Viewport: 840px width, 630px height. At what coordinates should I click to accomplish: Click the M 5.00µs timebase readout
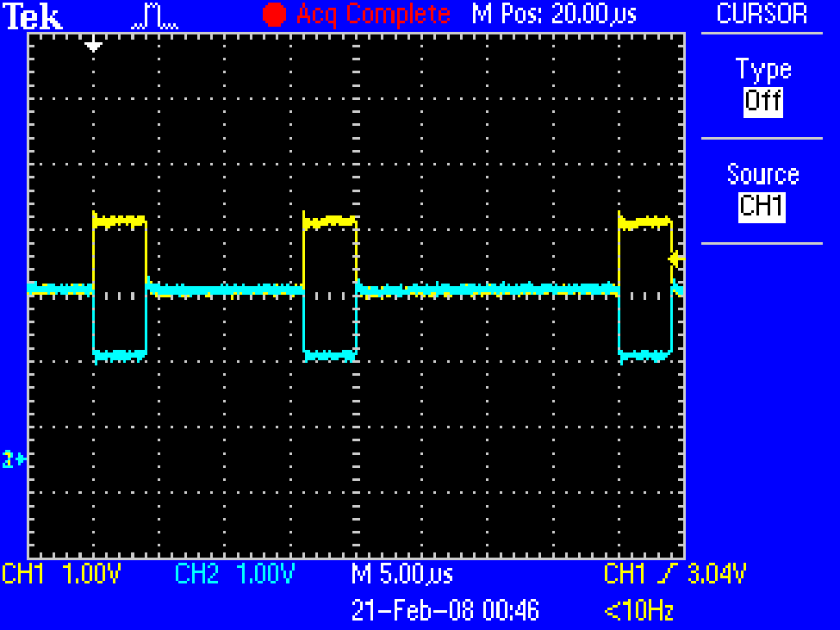click(x=402, y=574)
